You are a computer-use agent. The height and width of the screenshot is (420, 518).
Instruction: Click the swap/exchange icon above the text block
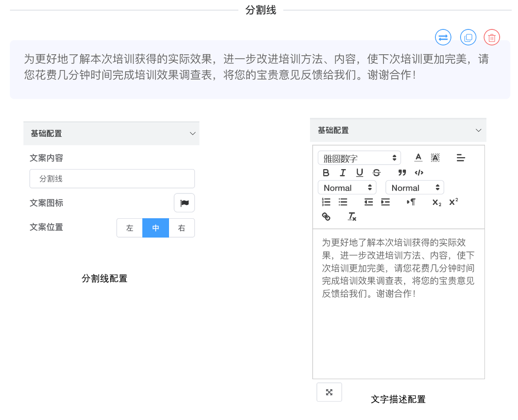443,38
